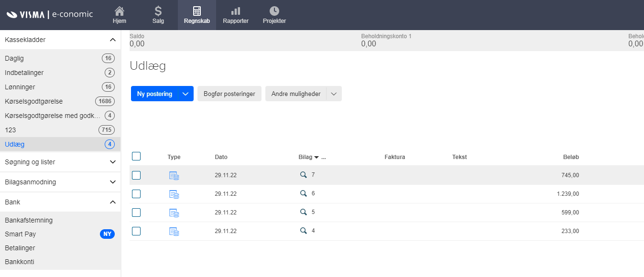The width and height of the screenshot is (644, 277).
Task: Click the type icon for bilag 4
Action: pyautogui.click(x=174, y=232)
